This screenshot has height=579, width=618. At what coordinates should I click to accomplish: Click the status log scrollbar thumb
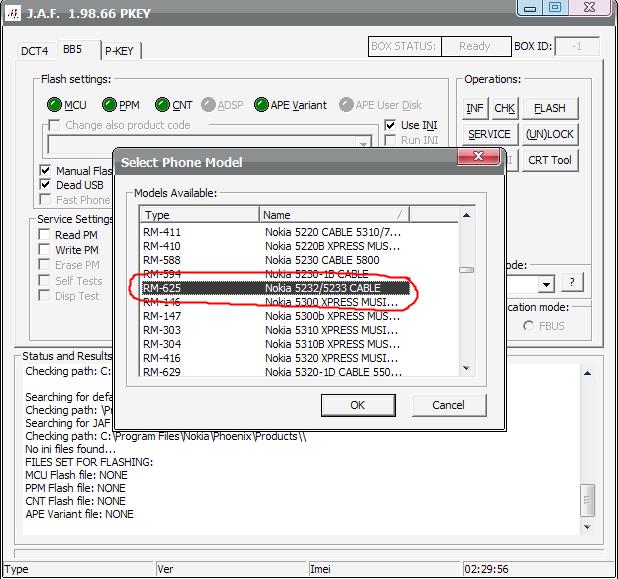pos(587,500)
